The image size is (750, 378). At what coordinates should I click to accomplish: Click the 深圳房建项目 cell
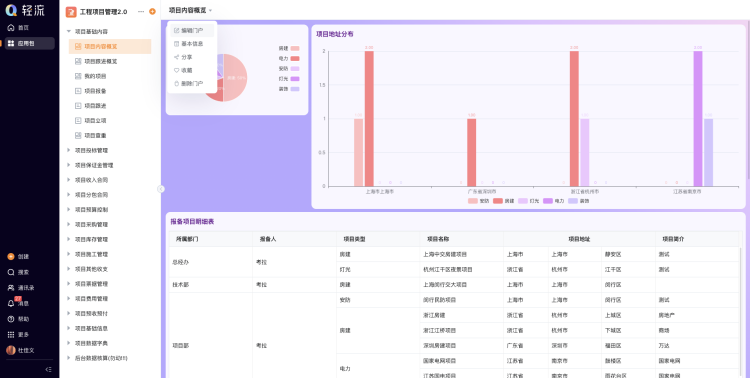462,345
